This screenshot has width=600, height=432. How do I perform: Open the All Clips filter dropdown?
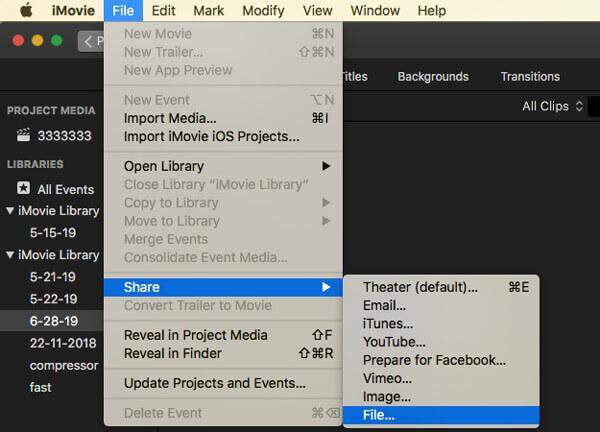point(552,106)
